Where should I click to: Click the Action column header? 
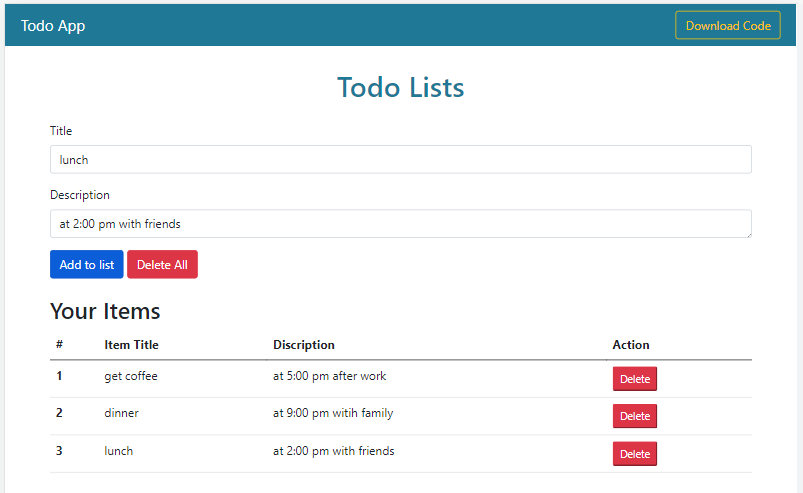[x=631, y=345]
